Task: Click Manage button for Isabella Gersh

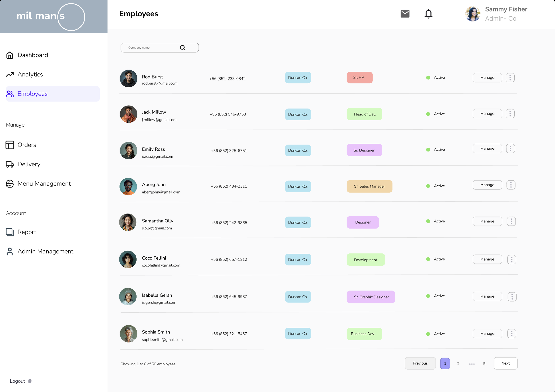Action: (487, 296)
